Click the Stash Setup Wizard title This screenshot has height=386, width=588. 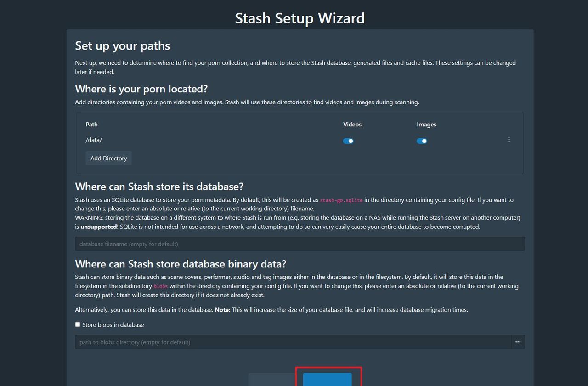click(x=300, y=18)
